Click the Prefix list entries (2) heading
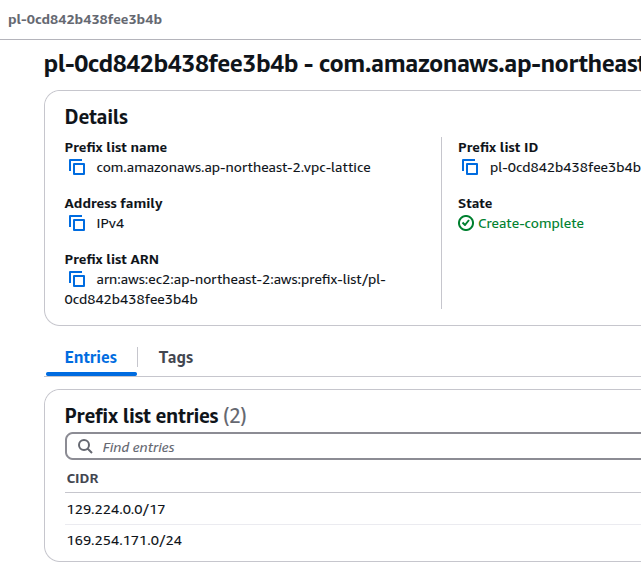Screen dimensions: 641x563 155,416
